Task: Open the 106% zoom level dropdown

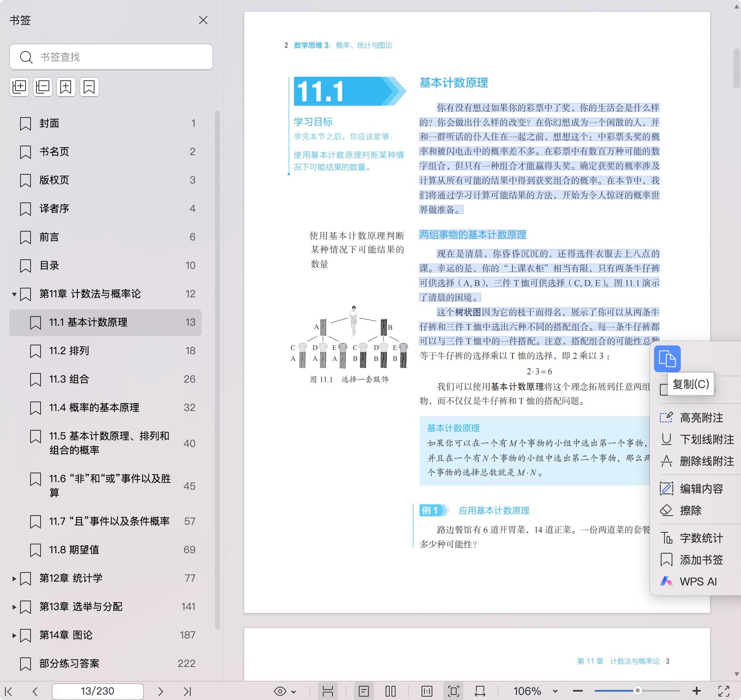Action: [x=555, y=691]
